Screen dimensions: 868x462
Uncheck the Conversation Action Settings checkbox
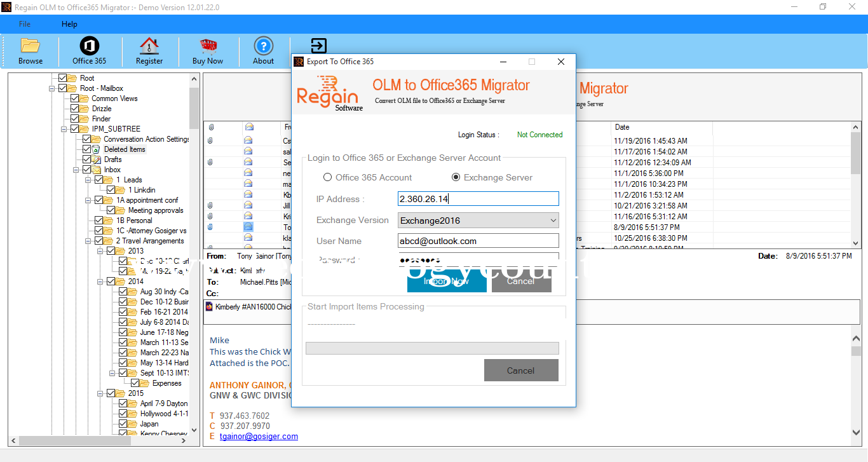tap(87, 139)
